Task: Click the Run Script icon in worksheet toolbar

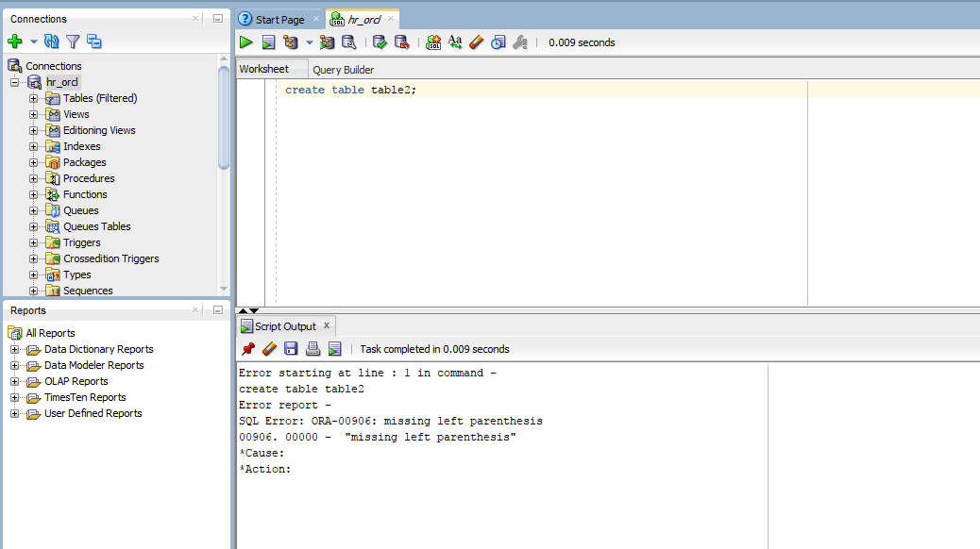Action: pyautogui.click(x=268, y=42)
